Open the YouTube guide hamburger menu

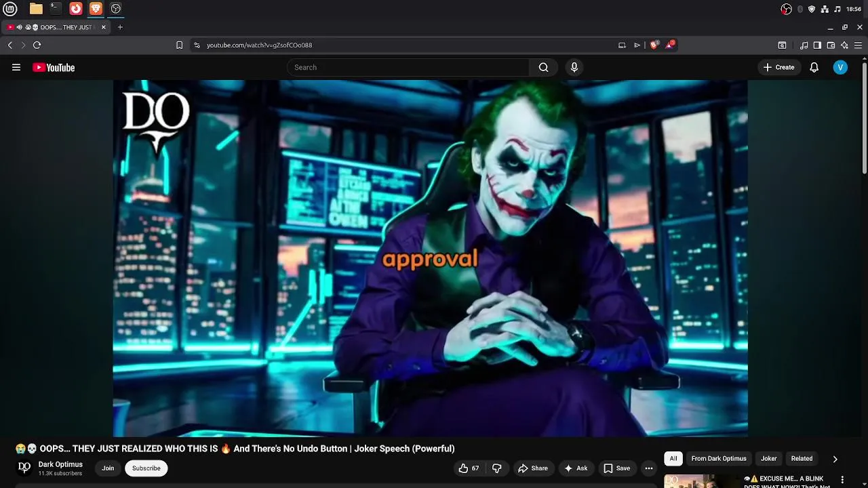coord(16,67)
